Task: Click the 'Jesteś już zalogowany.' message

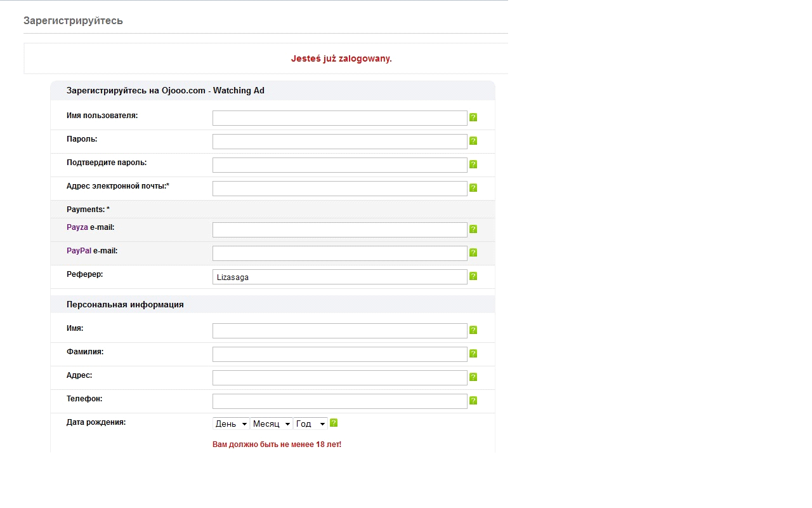Action: [341, 58]
